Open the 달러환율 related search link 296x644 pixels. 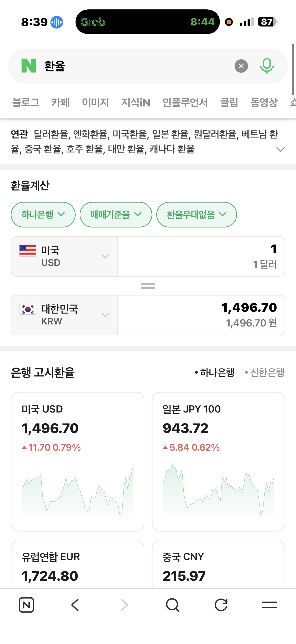click(51, 134)
